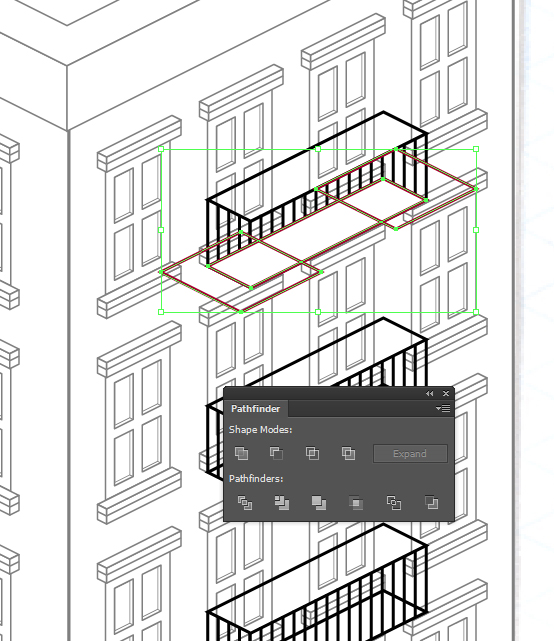This screenshot has height=641, width=554.
Task: Click the Divide pathfinder icon
Action: (244, 502)
